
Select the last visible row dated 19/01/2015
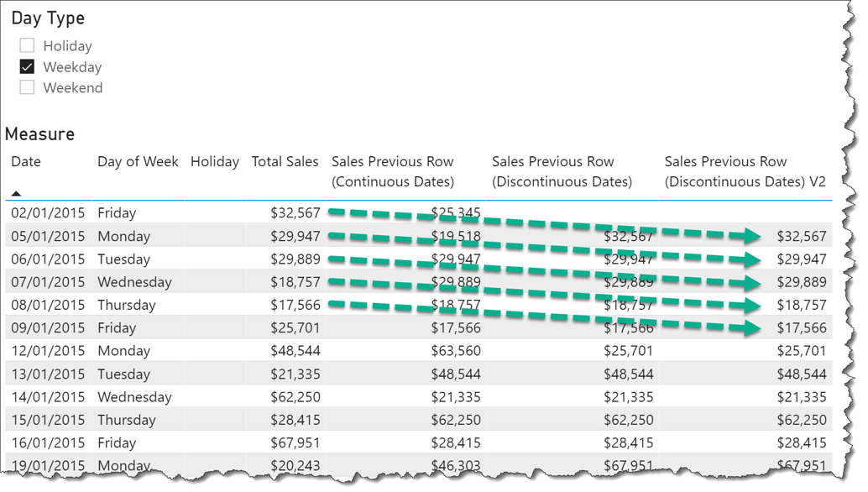coord(48,465)
